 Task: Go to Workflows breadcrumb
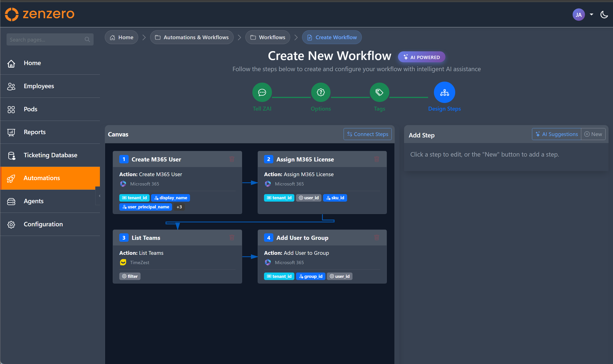click(268, 37)
